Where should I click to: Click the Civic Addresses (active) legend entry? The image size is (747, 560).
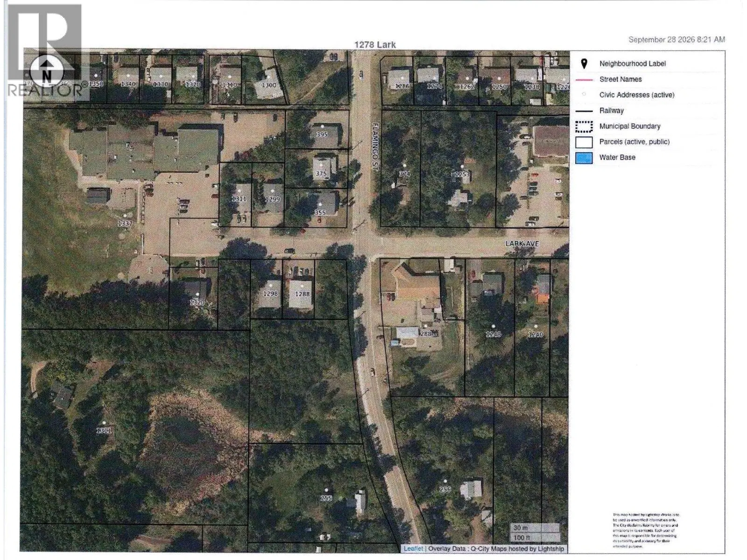coord(637,95)
